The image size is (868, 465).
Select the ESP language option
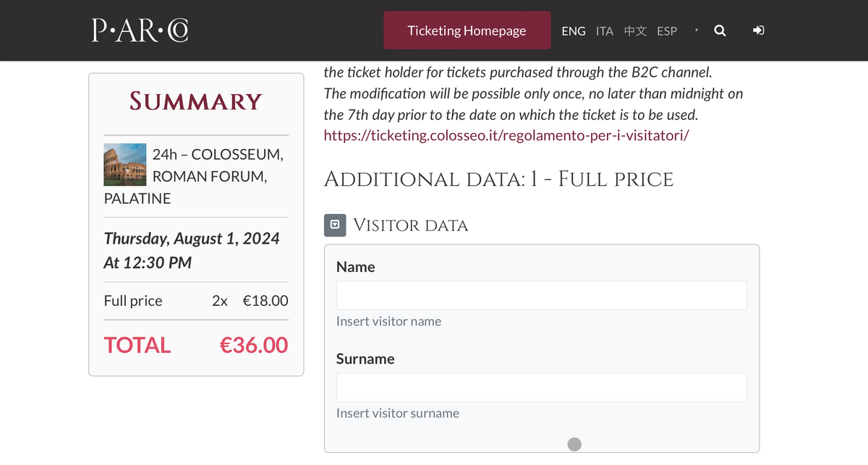pos(667,31)
